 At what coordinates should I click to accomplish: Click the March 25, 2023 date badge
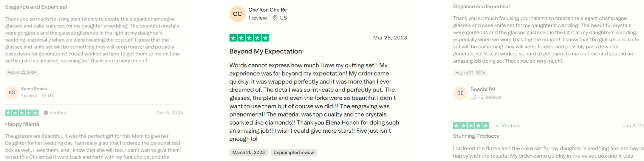click(x=248, y=153)
